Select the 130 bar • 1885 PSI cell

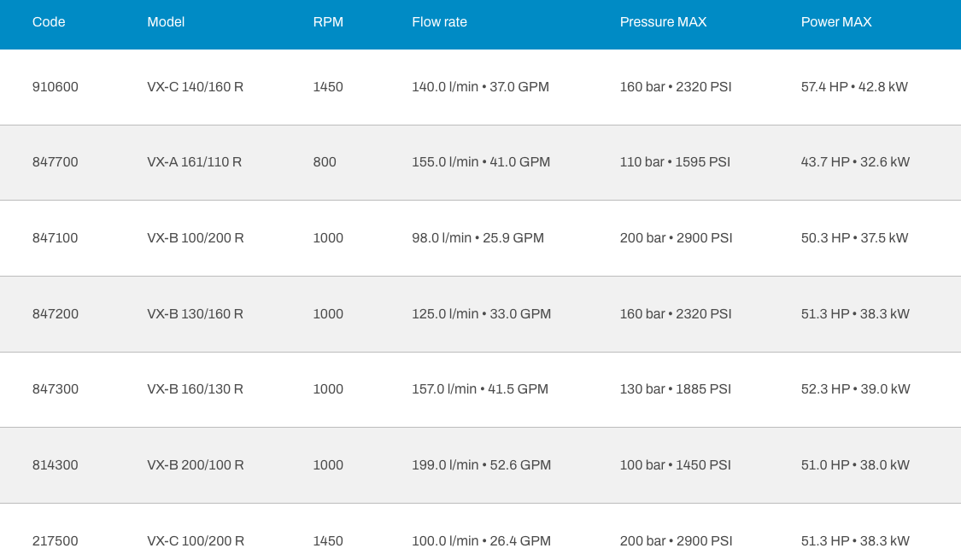[675, 389]
